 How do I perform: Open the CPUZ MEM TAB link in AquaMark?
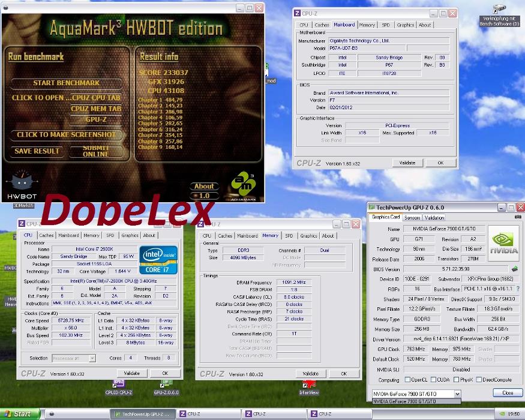pyautogui.click(x=96, y=109)
